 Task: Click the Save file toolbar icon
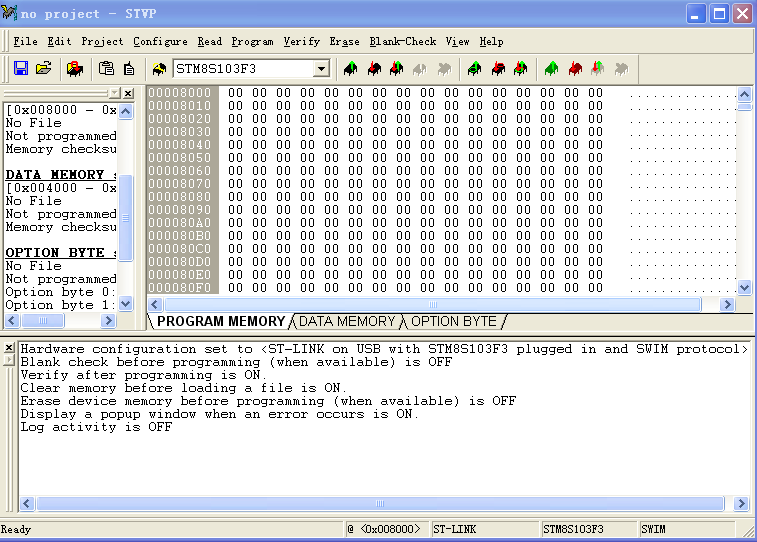click(20, 69)
